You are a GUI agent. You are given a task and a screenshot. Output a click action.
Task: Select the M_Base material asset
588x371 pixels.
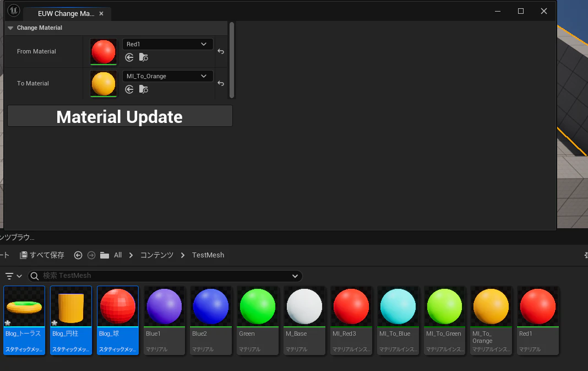tap(304, 320)
